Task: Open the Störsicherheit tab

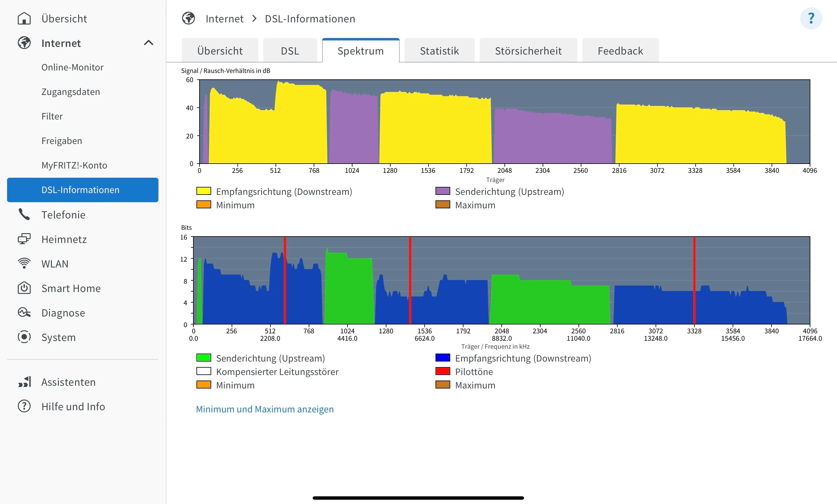Action: pyautogui.click(x=528, y=51)
